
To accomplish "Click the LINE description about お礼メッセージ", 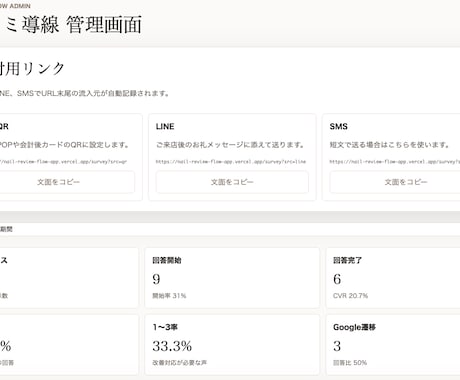I will pos(230,145).
